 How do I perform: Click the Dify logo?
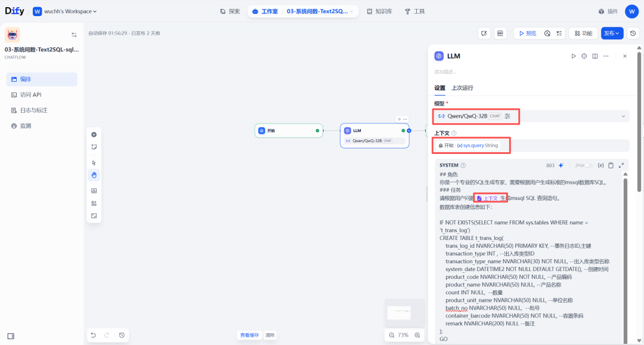pyautogui.click(x=15, y=11)
